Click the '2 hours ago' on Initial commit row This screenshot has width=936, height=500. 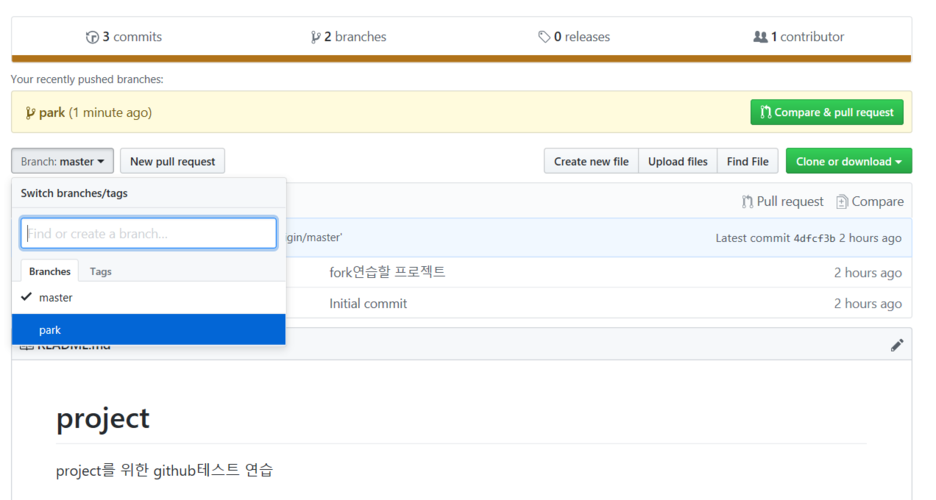868,304
